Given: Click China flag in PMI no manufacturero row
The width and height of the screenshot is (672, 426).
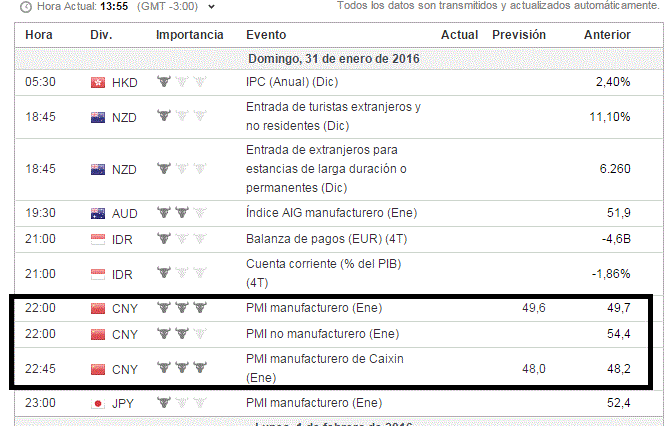Looking at the screenshot, I should 98,334.
